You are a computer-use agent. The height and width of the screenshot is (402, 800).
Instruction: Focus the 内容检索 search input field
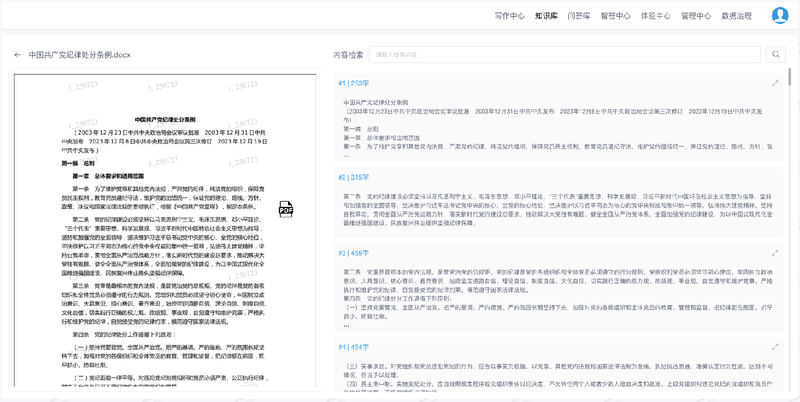click(565, 55)
